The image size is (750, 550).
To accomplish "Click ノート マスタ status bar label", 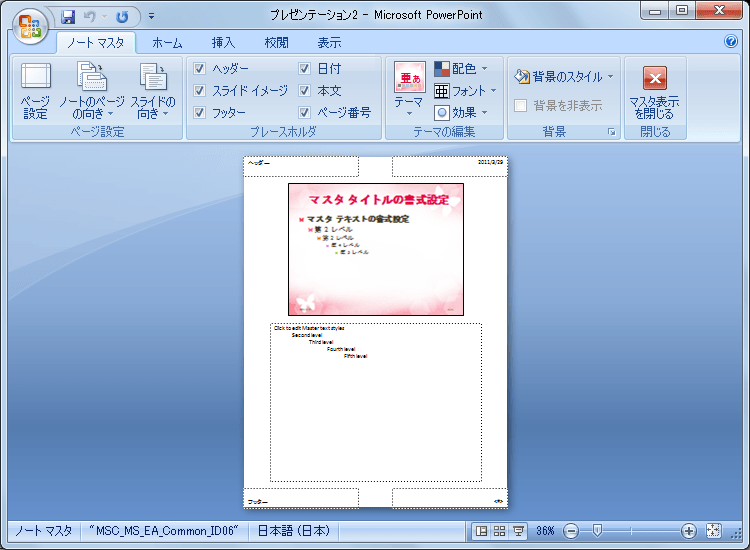I will [x=44, y=531].
